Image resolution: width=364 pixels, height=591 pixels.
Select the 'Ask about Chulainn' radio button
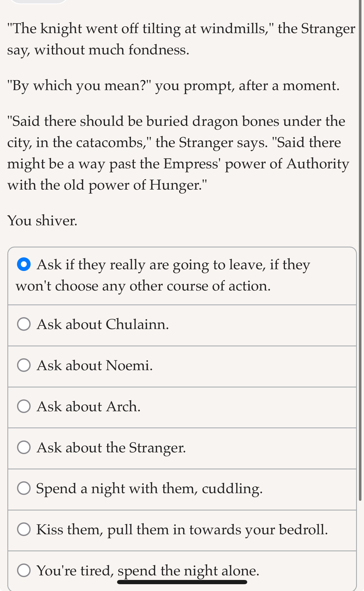click(x=24, y=324)
